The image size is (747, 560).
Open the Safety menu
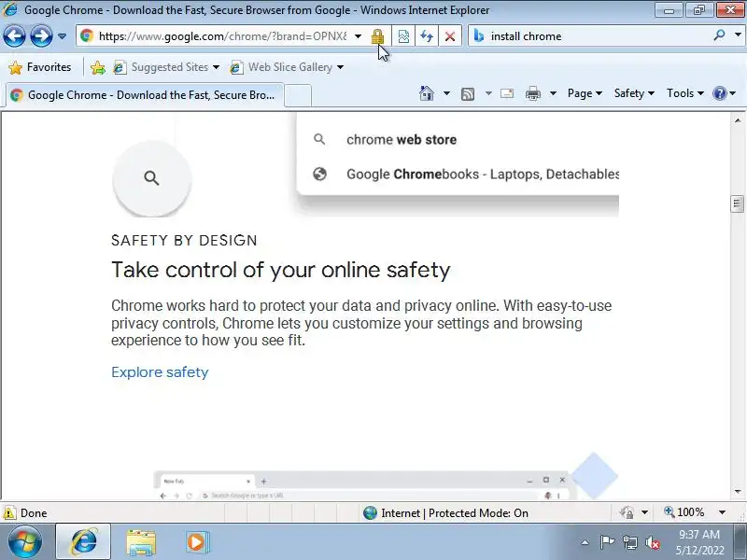634,93
